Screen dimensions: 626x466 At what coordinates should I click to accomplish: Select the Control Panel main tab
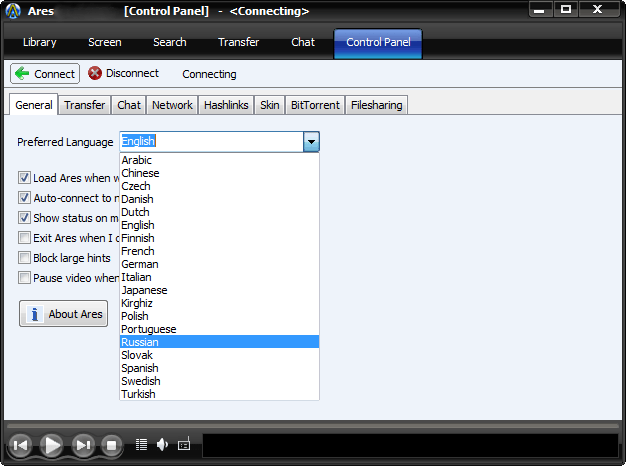[378, 43]
